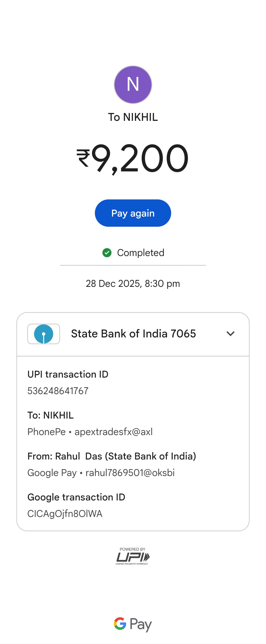Tap the To: NIKHIL detail row
The image size is (266, 644).
coord(50,415)
